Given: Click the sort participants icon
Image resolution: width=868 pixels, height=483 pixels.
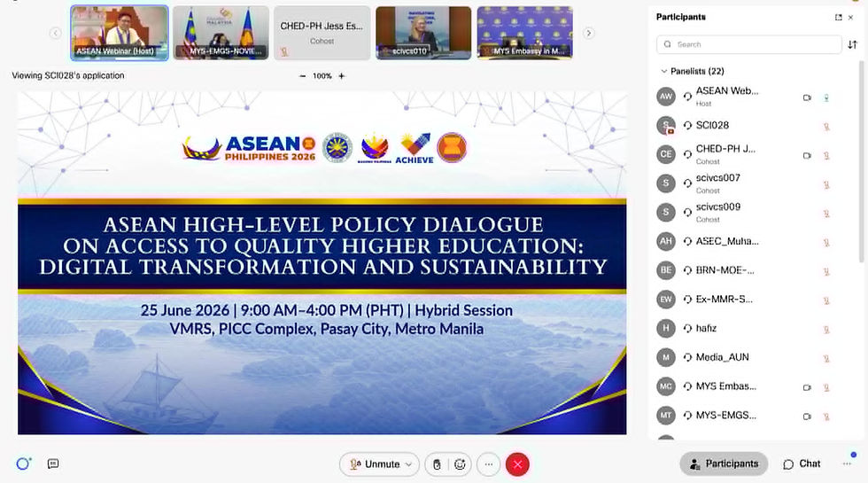Looking at the screenshot, I should point(852,44).
